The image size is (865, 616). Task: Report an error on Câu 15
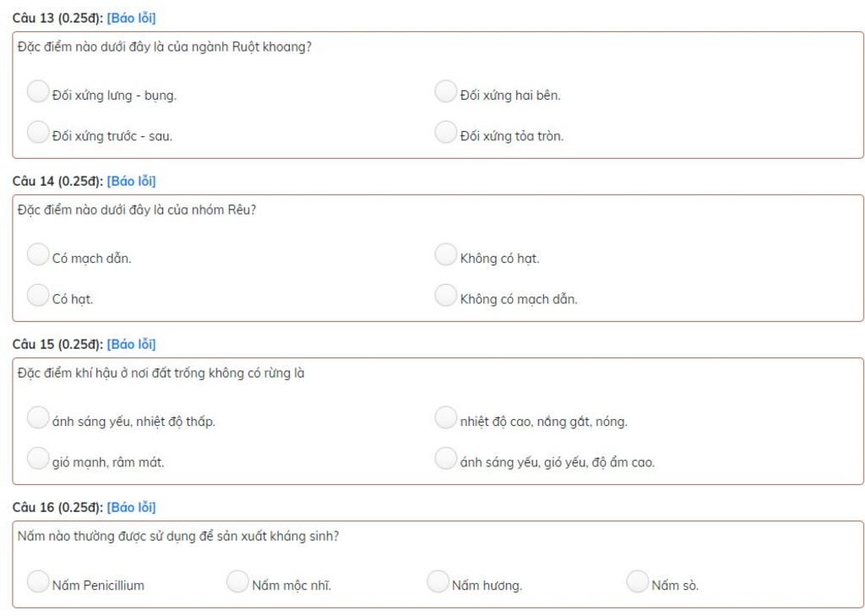tap(131, 345)
